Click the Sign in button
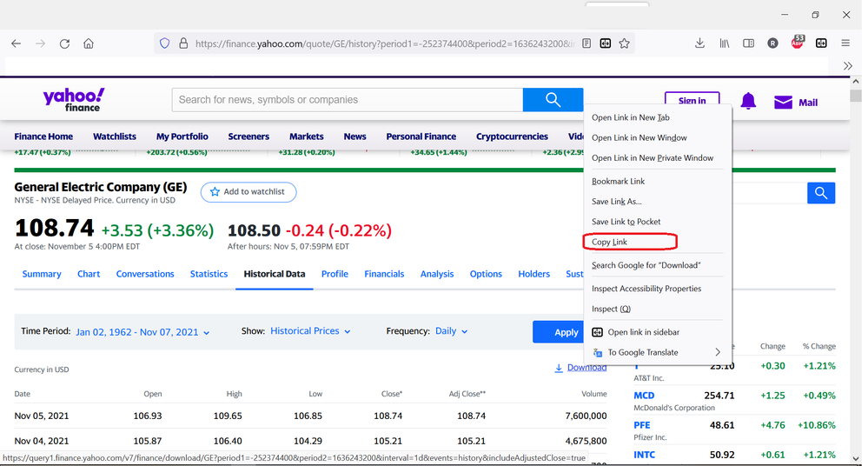868x466 pixels. pyautogui.click(x=692, y=100)
